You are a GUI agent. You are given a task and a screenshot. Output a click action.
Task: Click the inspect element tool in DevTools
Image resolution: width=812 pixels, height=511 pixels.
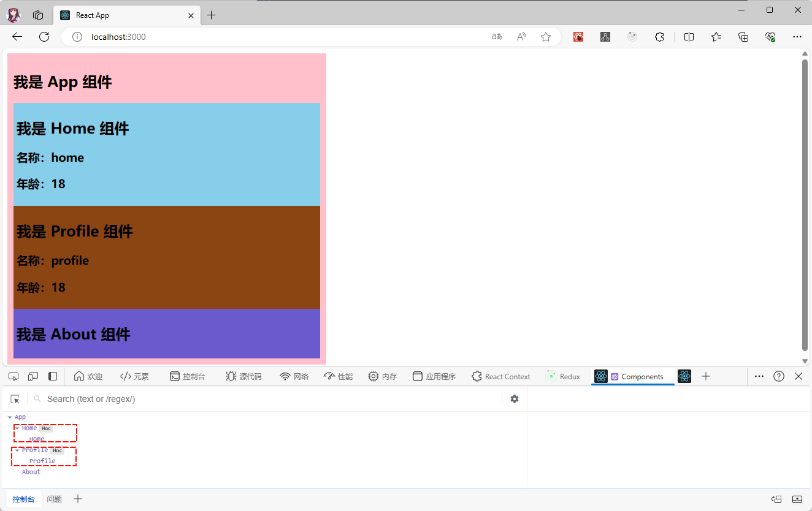click(x=13, y=376)
